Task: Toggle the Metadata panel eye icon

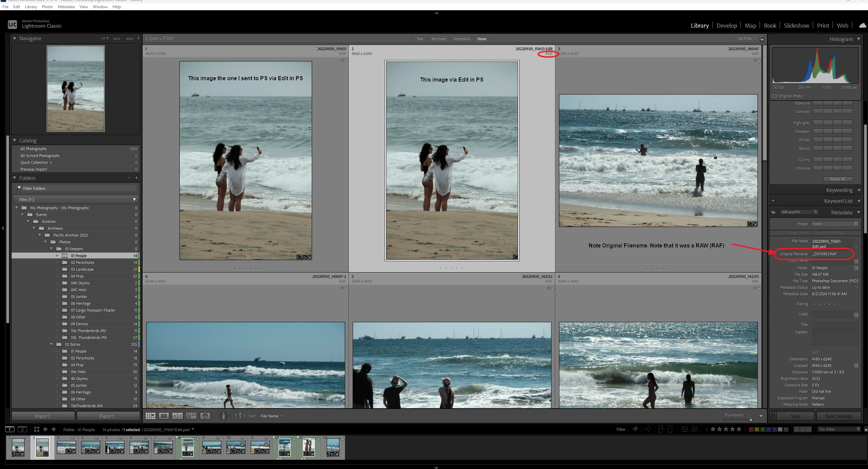Action: click(x=773, y=212)
